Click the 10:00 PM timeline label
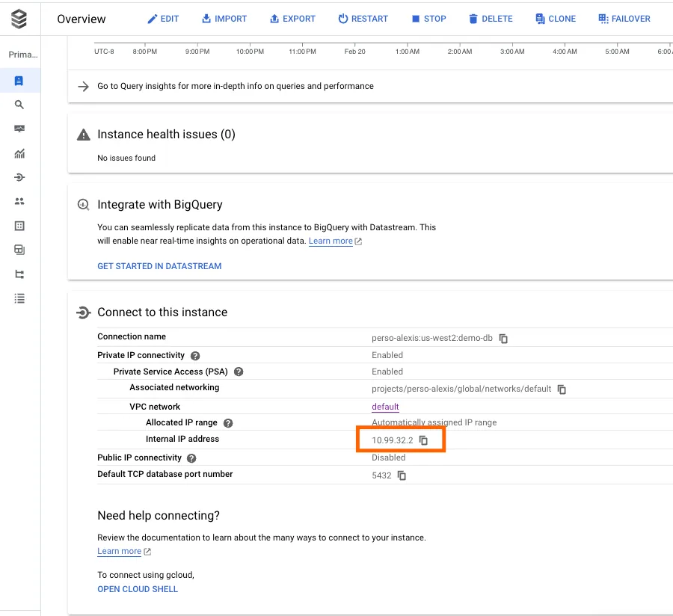Screen dimensions: 673x616 (x=250, y=52)
